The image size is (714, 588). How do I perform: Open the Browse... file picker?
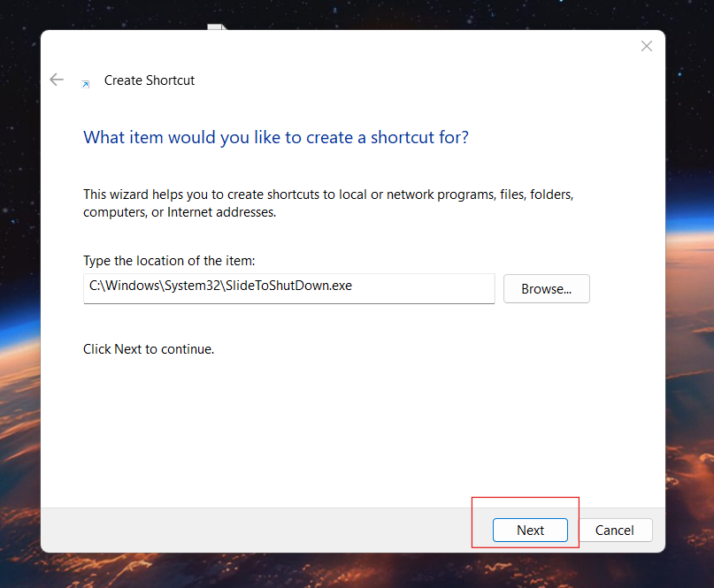pyautogui.click(x=546, y=288)
